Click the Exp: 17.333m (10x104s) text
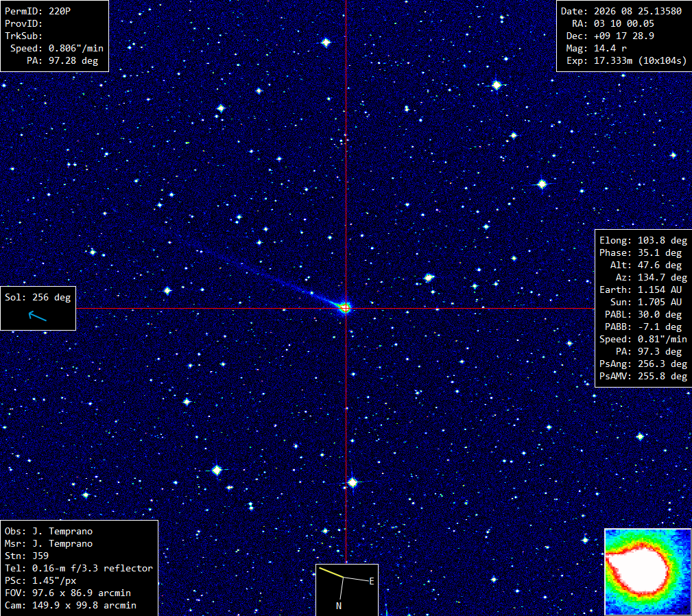 click(627, 60)
